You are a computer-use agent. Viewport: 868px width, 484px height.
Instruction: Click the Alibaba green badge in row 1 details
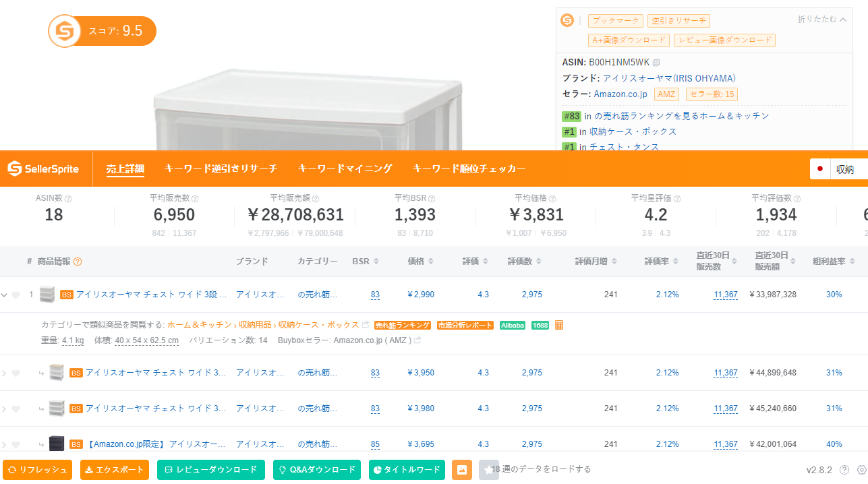[x=513, y=325]
